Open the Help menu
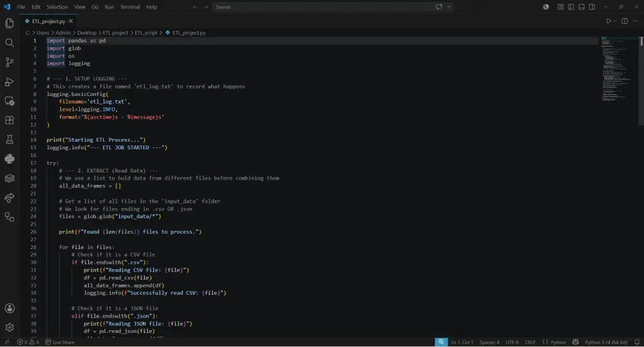Screen dimensions: 644x347 point(151,7)
